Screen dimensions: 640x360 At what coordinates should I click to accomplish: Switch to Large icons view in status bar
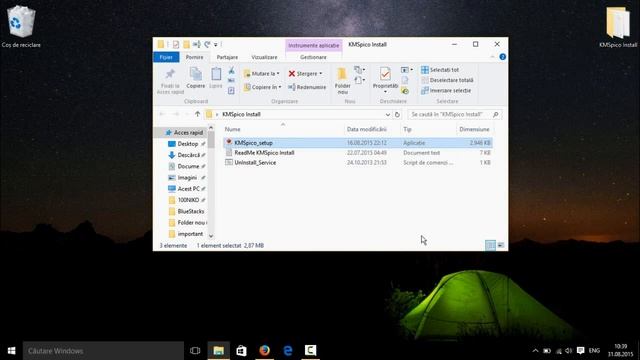[x=501, y=245]
